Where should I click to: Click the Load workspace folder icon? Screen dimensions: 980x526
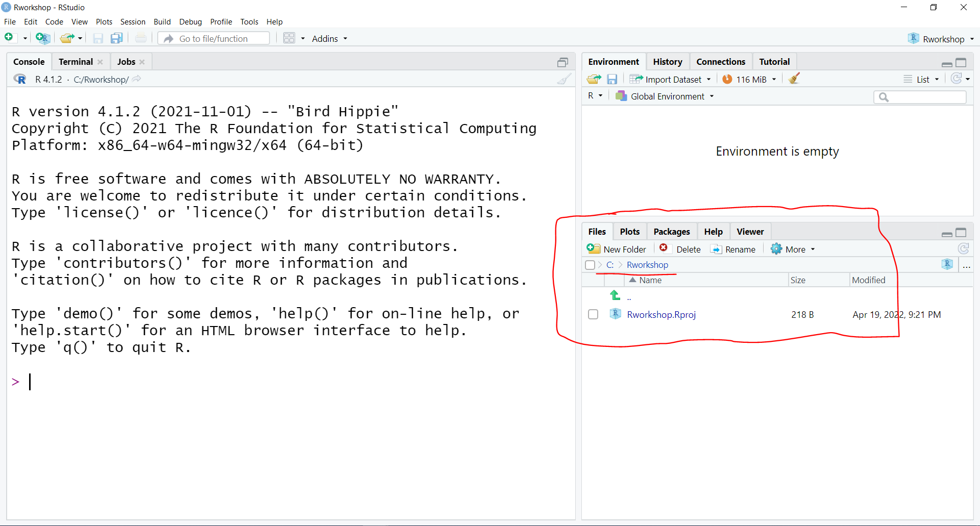coord(594,79)
